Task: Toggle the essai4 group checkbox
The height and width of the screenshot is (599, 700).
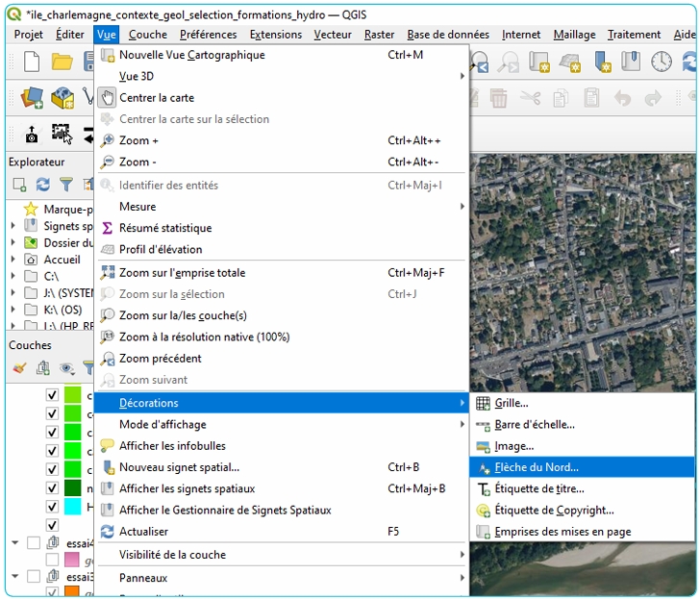Action: (34, 543)
